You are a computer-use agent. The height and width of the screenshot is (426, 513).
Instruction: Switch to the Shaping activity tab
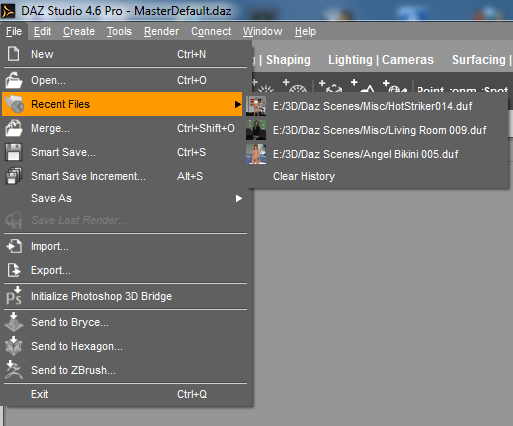point(288,60)
